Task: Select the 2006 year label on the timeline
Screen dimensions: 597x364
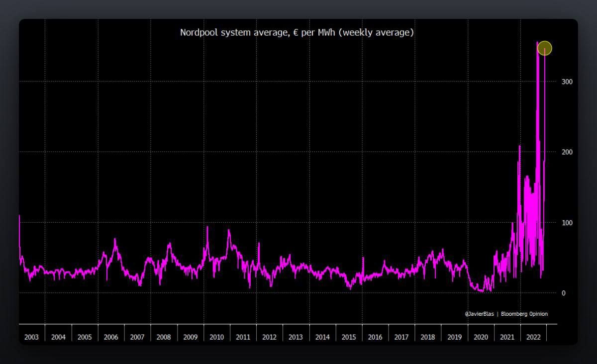Action: click(x=111, y=337)
